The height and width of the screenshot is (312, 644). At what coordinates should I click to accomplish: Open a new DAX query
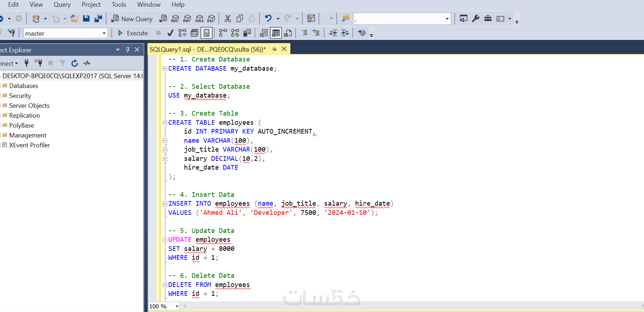coord(211,19)
